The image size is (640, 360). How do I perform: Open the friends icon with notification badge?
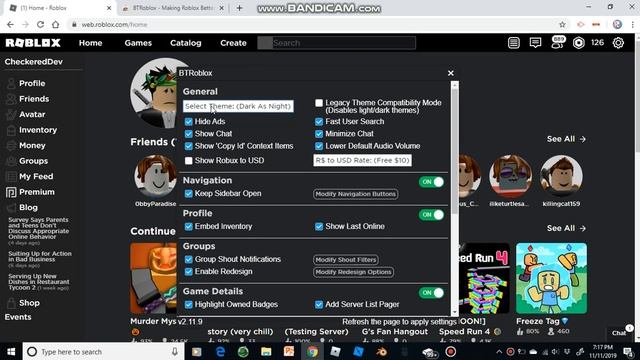558,42
